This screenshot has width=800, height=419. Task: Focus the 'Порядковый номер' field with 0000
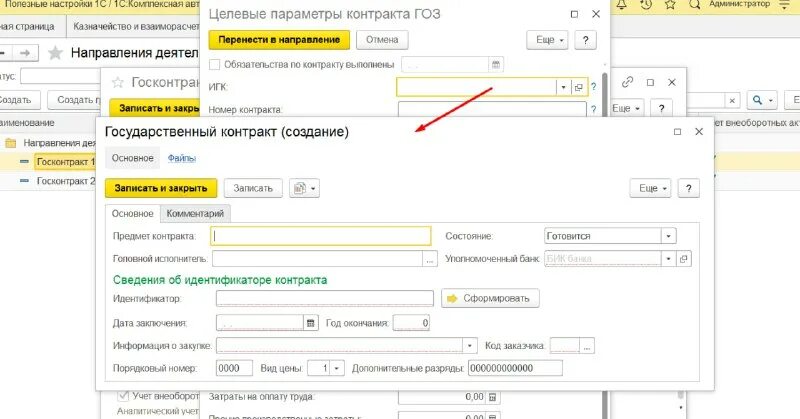(234, 368)
